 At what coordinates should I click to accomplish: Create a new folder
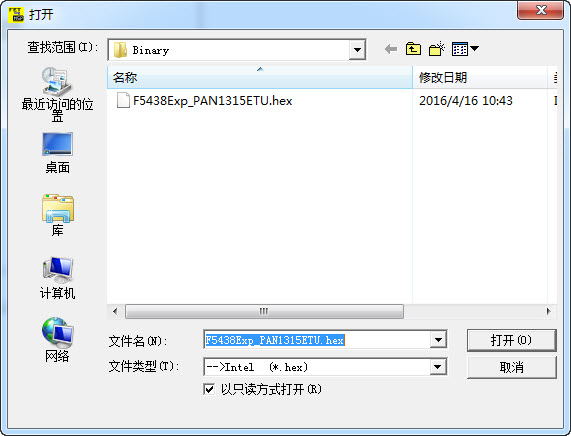point(437,49)
